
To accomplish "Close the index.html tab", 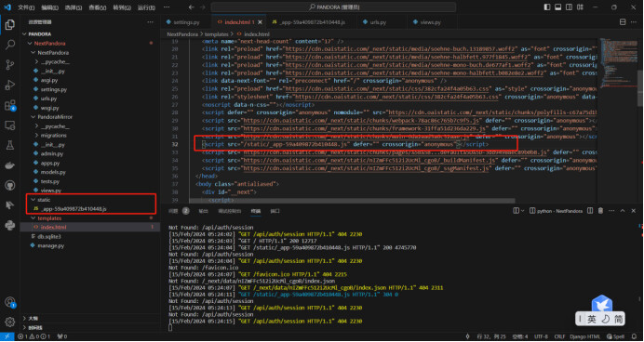I will pos(260,22).
